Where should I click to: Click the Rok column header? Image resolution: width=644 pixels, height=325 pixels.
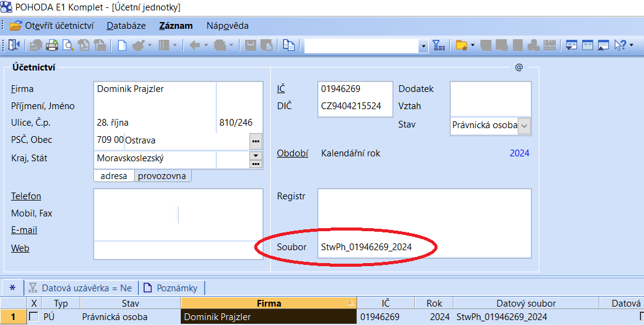[434, 303]
